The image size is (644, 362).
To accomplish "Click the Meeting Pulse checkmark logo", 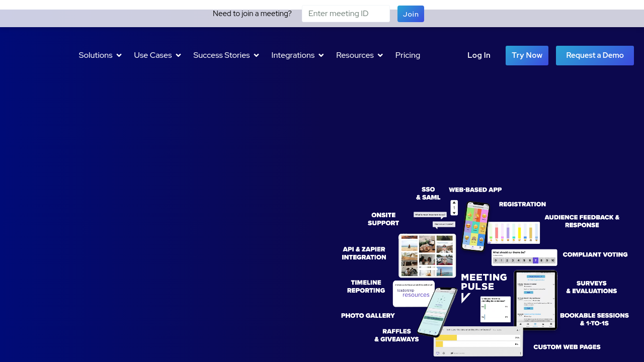I will (465, 298).
